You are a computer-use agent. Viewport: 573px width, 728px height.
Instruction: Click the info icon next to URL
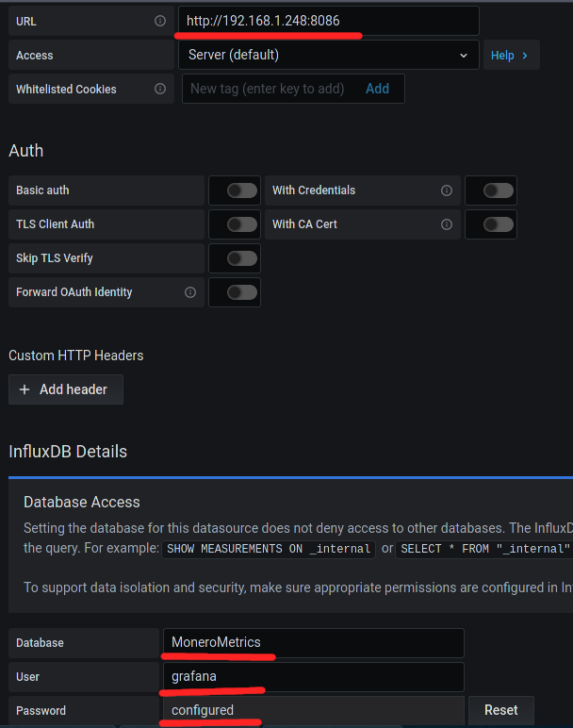tap(159, 21)
